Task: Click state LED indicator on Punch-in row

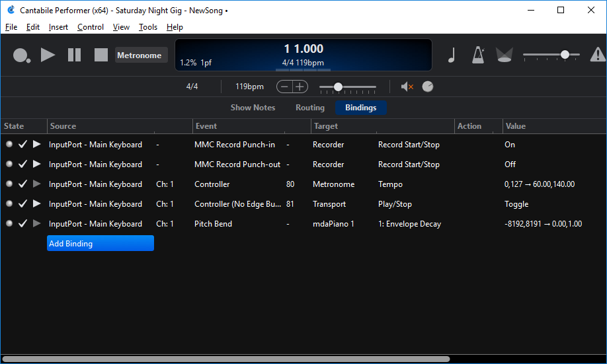Action: click(9, 144)
